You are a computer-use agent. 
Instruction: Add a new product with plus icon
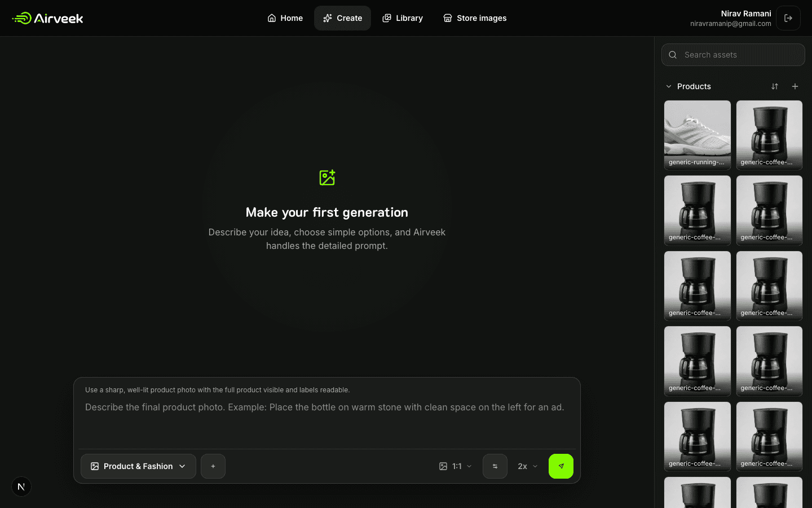click(795, 86)
